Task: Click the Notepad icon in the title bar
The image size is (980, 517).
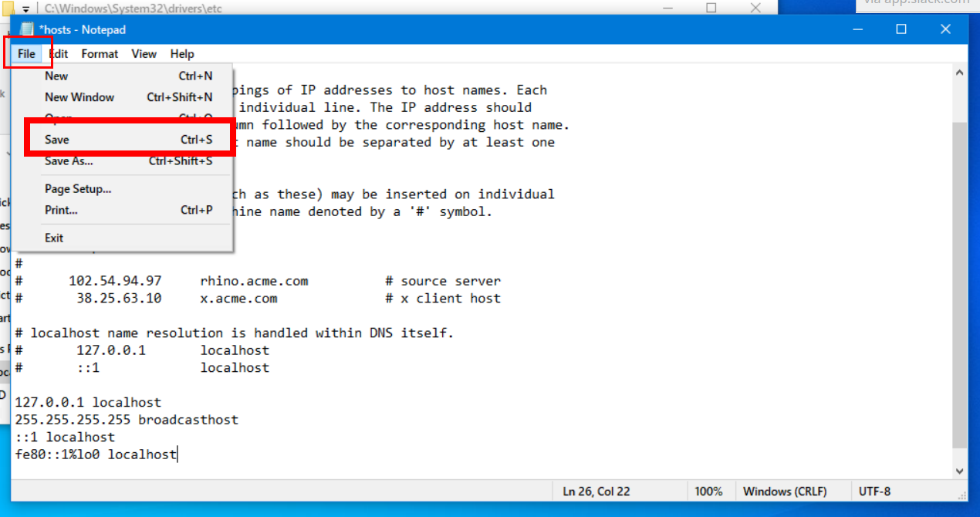Action: 27,29
